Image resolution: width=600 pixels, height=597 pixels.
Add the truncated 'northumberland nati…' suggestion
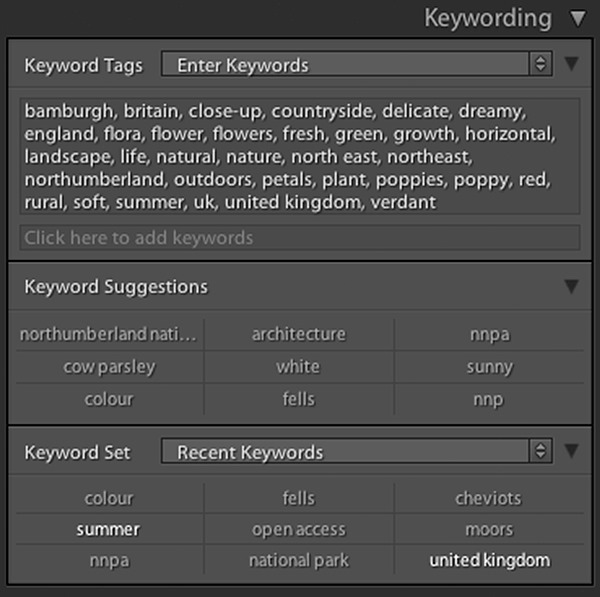(x=109, y=334)
